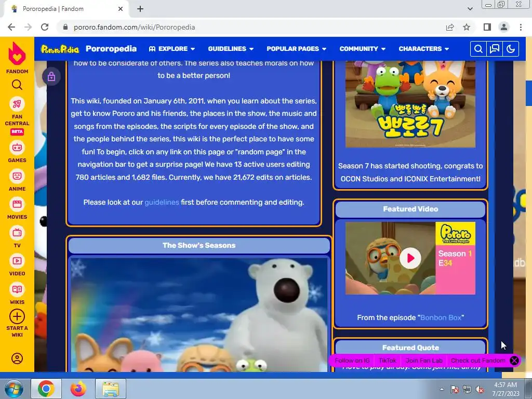The image size is (532, 399).
Task: Expand the Explore menu
Action: [171, 49]
